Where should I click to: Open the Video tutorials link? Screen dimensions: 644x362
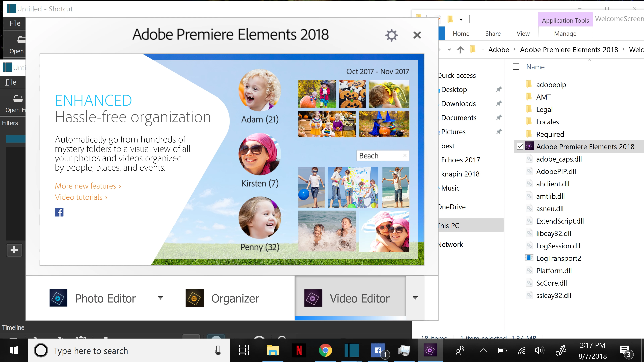pyautogui.click(x=81, y=197)
